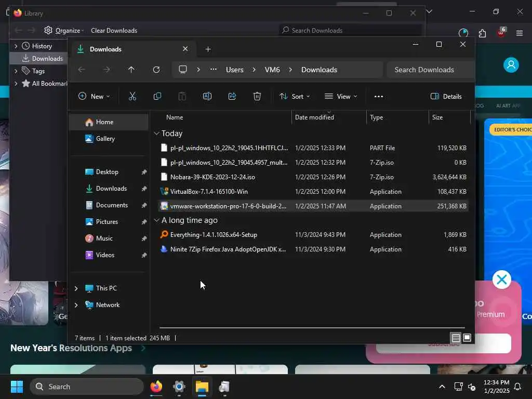The width and height of the screenshot is (532, 399).
Task: Go up one folder with the Up arrow
Action: [x=131, y=70]
